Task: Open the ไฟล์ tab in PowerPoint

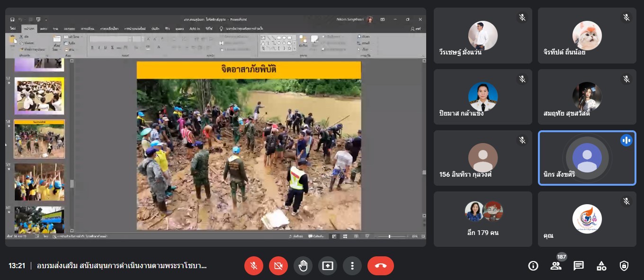Action: 13,29
